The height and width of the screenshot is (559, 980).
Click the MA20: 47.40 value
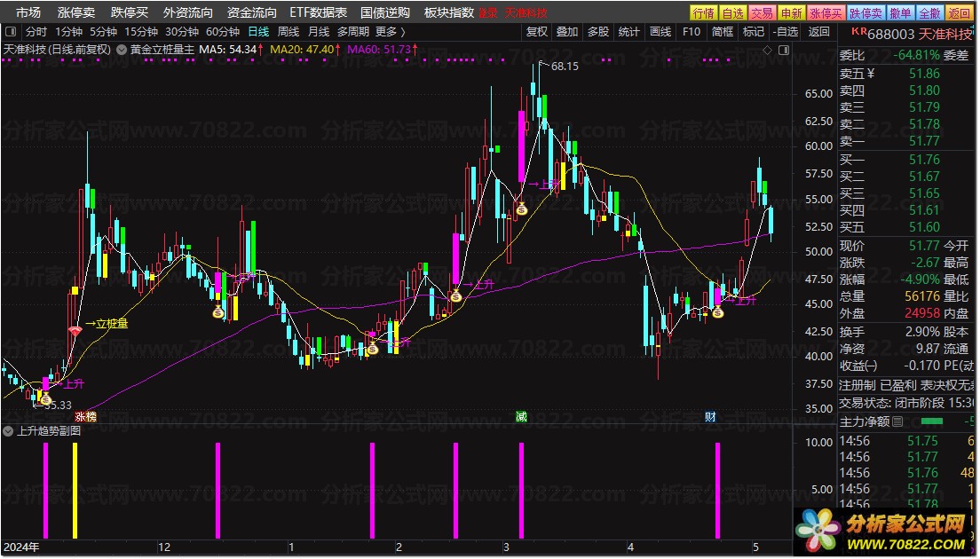(303, 50)
